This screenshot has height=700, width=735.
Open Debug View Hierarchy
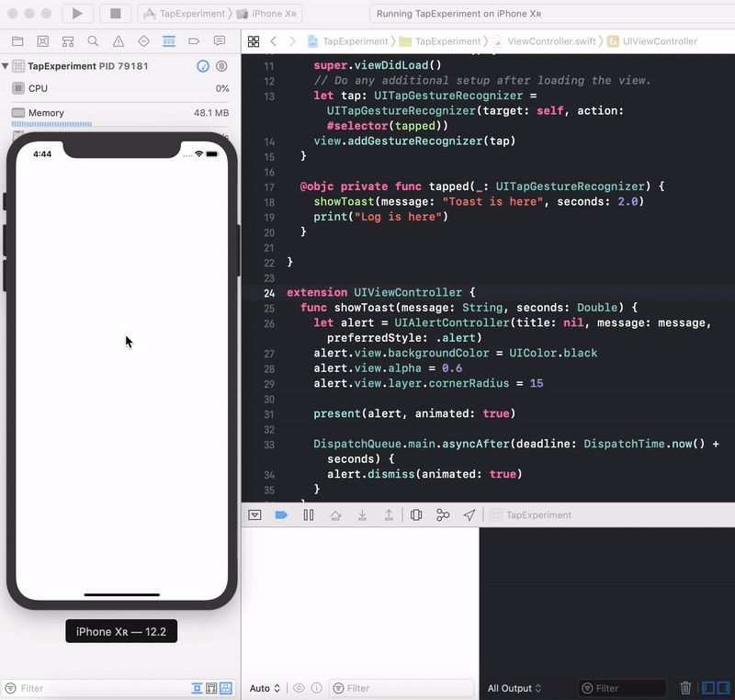(x=416, y=515)
